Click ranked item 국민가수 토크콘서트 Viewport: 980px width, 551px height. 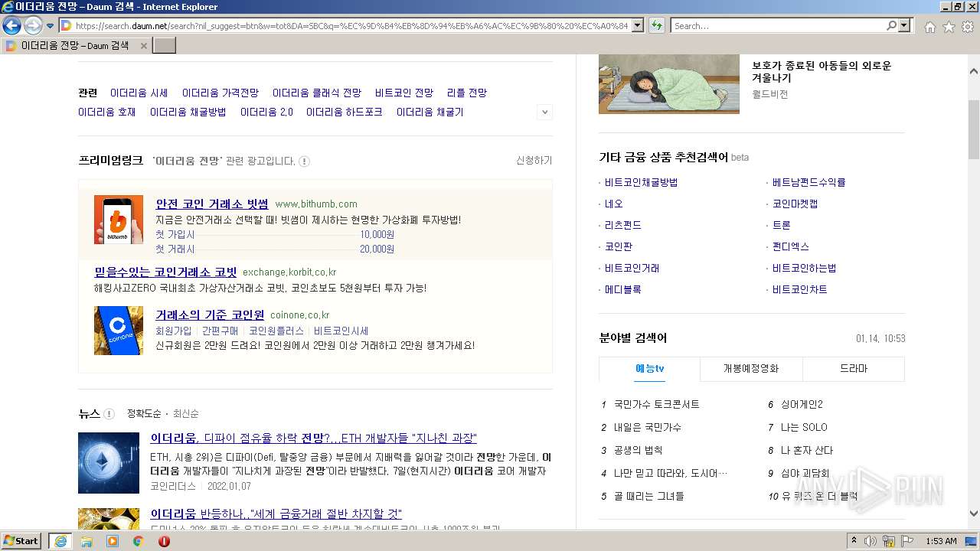[657, 405]
